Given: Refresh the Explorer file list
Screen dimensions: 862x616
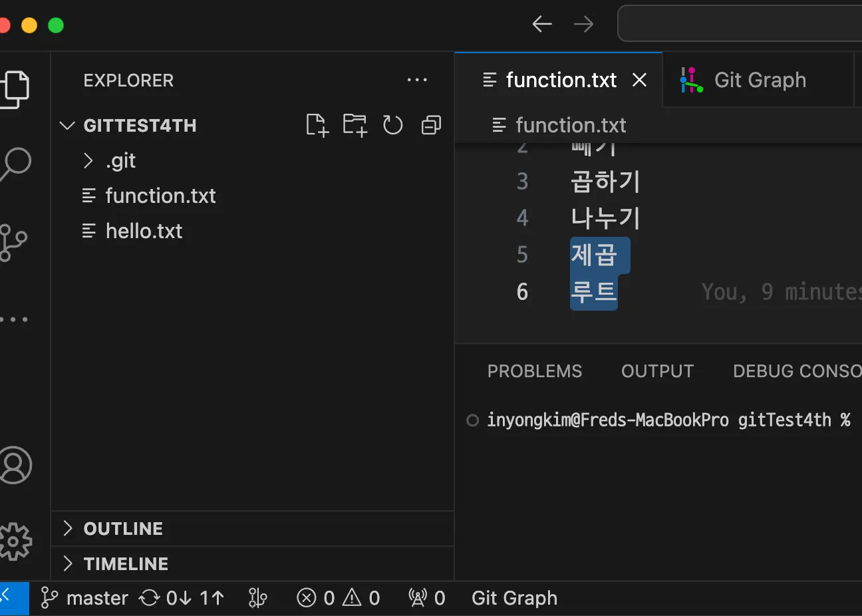Looking at the screenshot, I should [393, 125].
